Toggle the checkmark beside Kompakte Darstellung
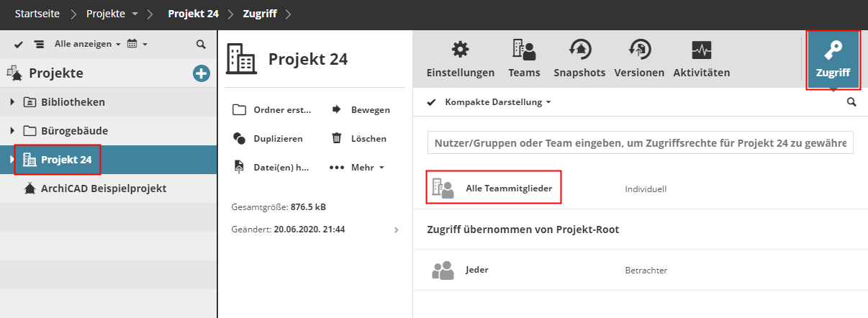Screen dimensions: 868x318 (x=432, y=102)
